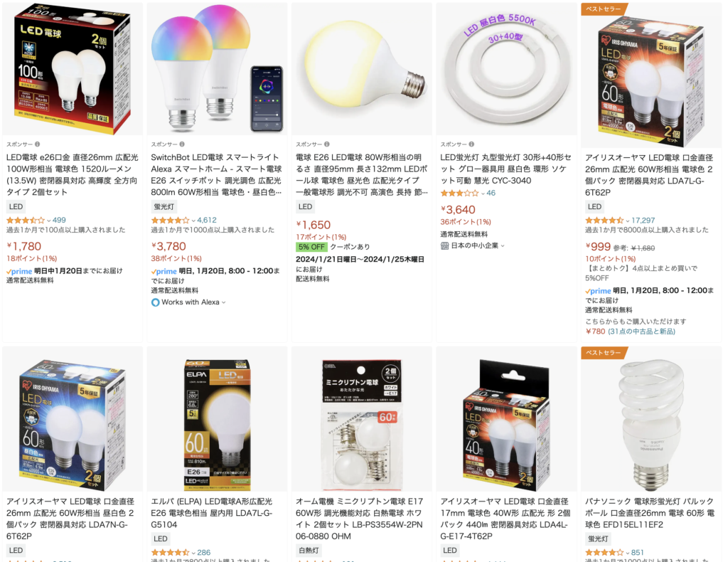Click the sponsor info icon on SwitchBot listing
The height and width of the screenshot is (562, 728).
(182, 144)
